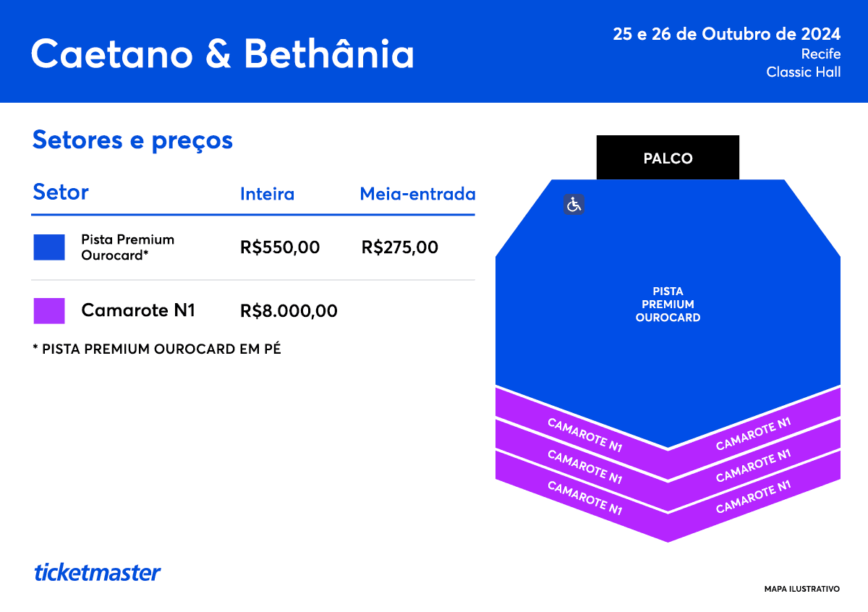The image size is (868, 612).
Task: Select the bottom-right Camarote N1 section
Action: [x=754, y=492]
